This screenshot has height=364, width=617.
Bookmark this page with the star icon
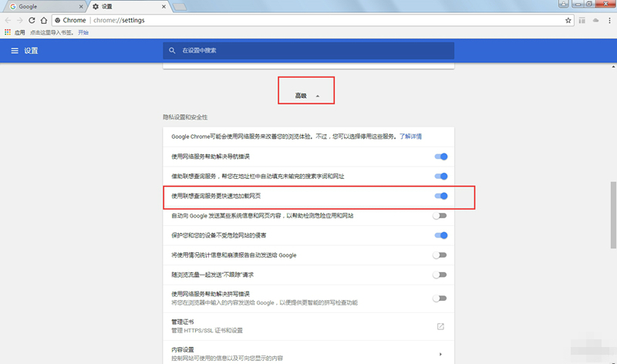(x=568, y=21)
